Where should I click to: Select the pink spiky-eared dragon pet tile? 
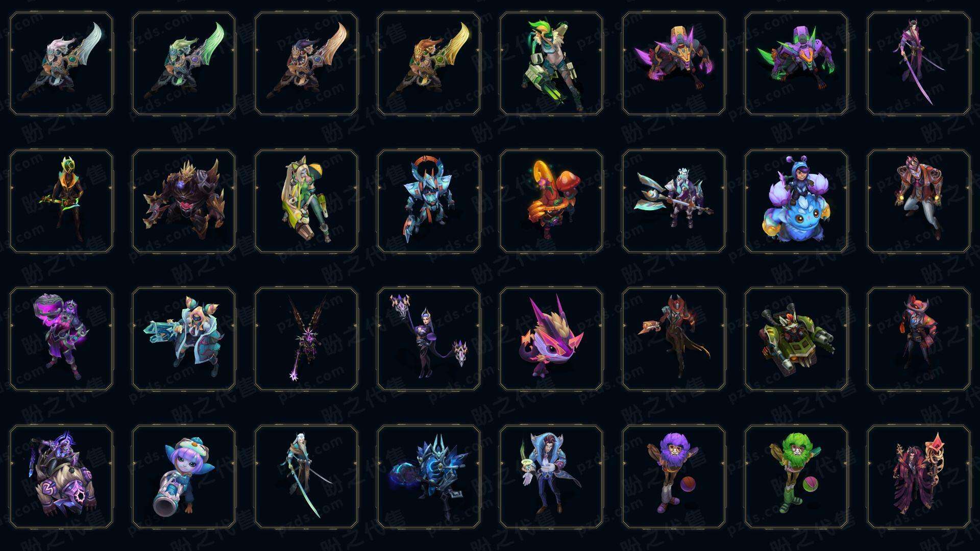pos(551,339)
